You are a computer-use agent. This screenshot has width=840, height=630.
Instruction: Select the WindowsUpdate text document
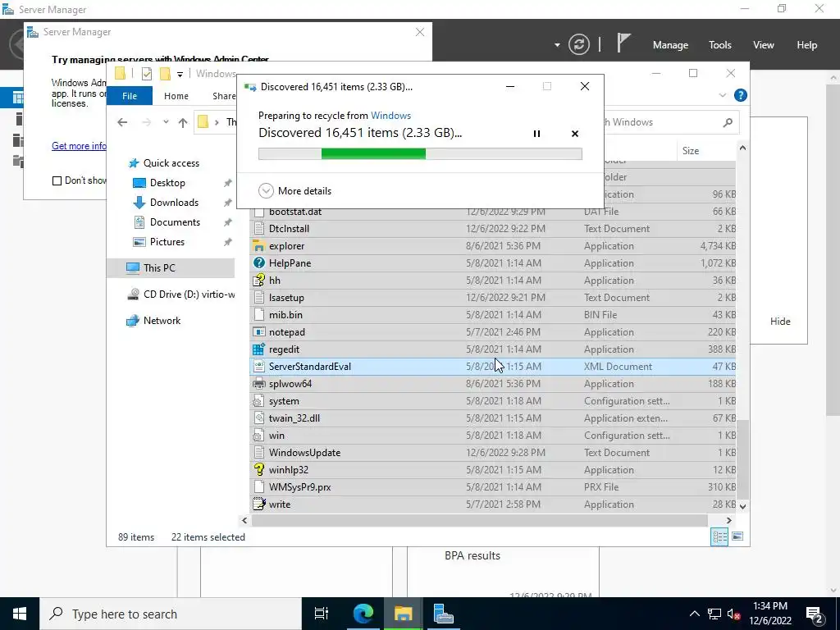(x=493, y=453)
